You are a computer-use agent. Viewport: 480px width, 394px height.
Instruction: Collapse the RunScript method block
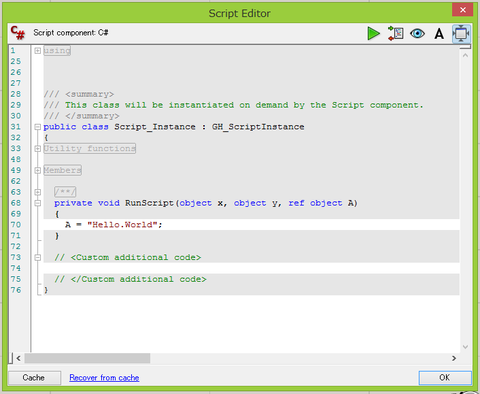[38, 203]
